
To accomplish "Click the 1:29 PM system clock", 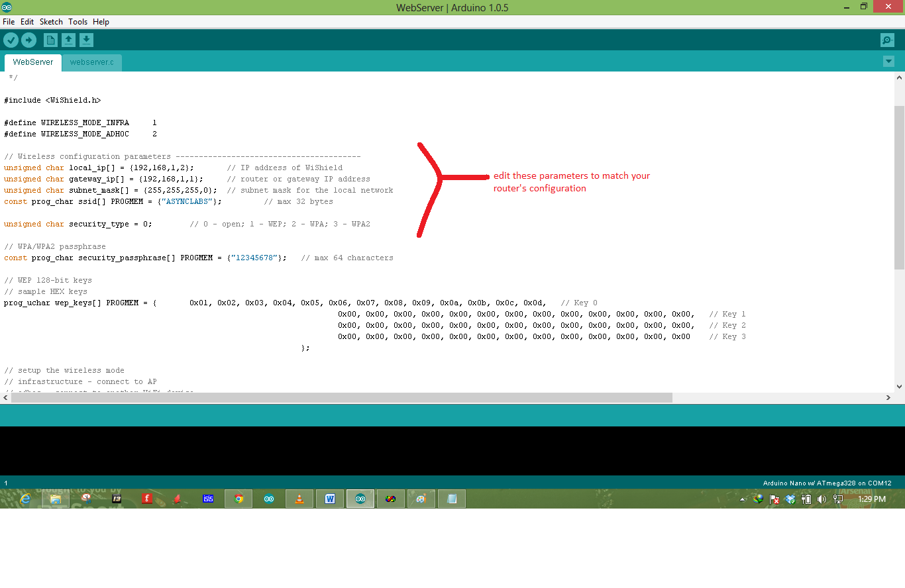I will (x=872, y=499).
